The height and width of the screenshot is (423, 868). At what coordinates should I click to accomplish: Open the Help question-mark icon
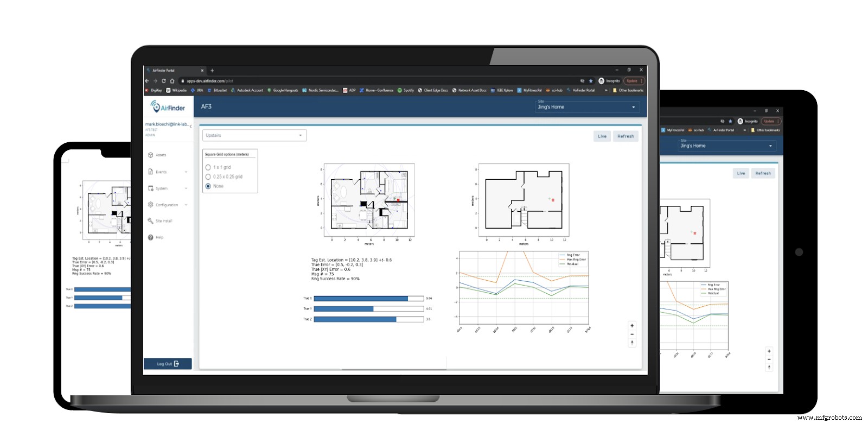click(151, 237)
